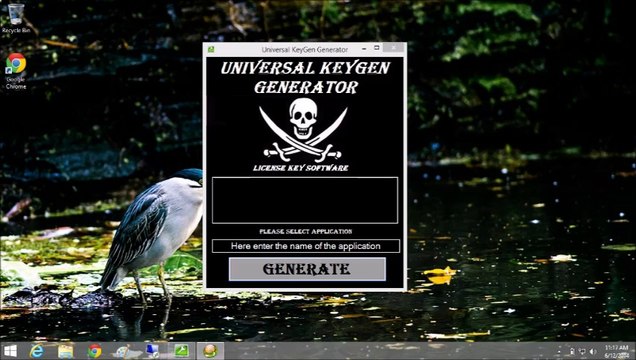Image resolution: width=636 pixels, height=360 pixels.
Task: Open the taskbar clock showing 11:17 AM
Action: [616, 351]
